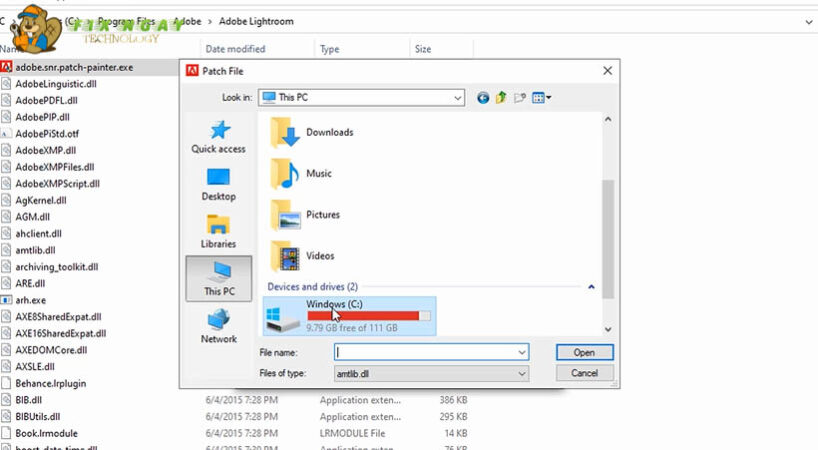This screenshot has width=818, height=450.
Task: Expand the File name dropdown arrow
Action: click(x=521, y=352)
